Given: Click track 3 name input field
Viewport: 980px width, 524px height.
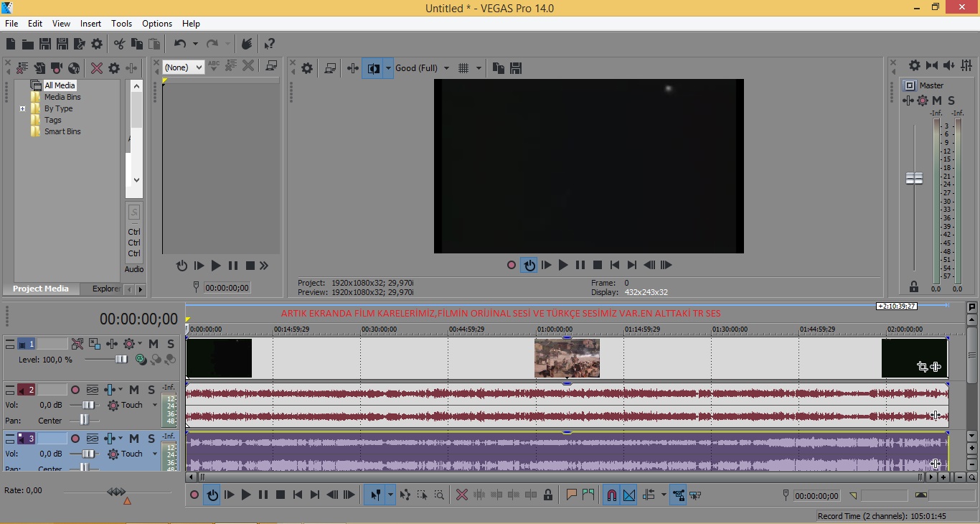Looking at the screenshot, I should click(52, 439).
